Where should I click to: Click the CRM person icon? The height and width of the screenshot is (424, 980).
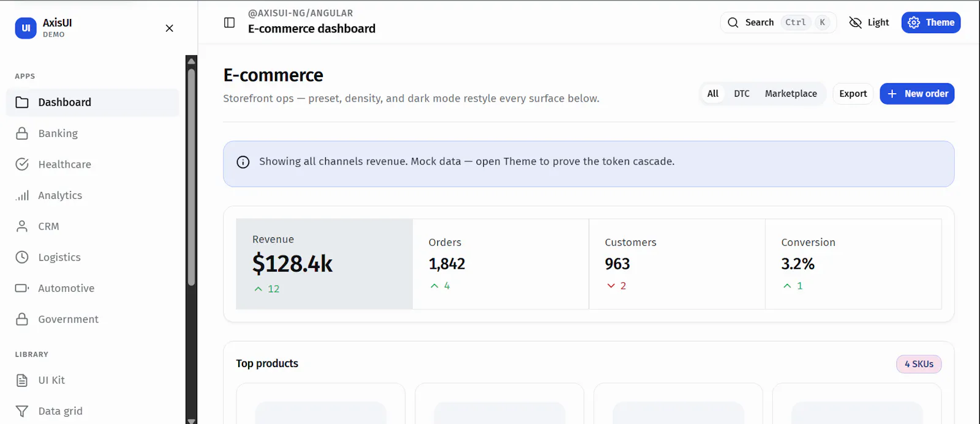tap(22, 226)
